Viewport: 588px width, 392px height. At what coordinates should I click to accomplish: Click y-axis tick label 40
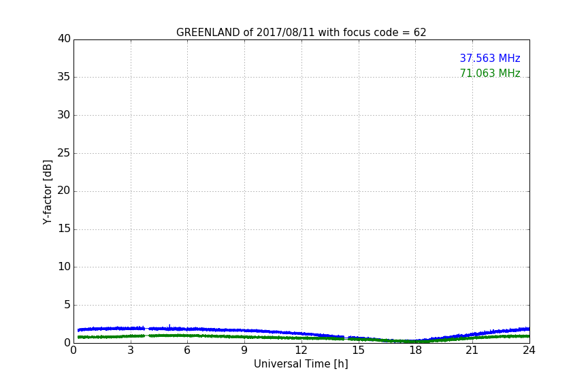click(64, 39)
